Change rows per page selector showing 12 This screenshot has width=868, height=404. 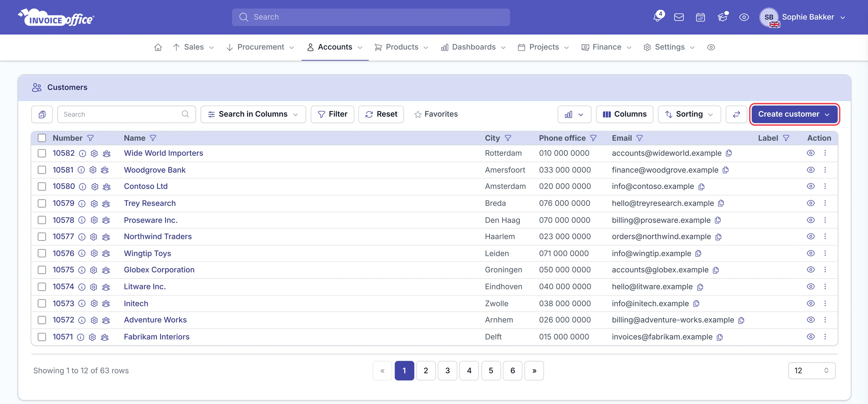[x=811, y=371]
